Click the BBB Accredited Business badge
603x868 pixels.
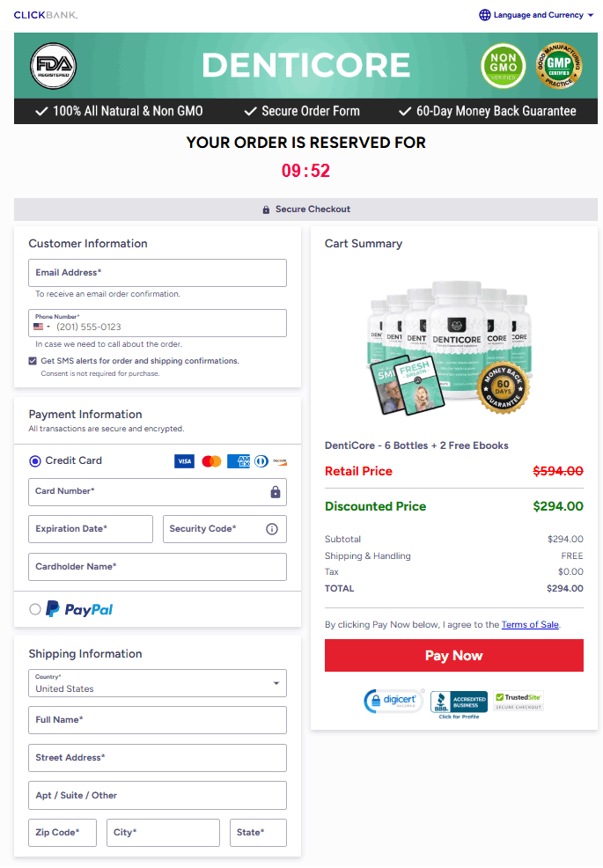459,702
